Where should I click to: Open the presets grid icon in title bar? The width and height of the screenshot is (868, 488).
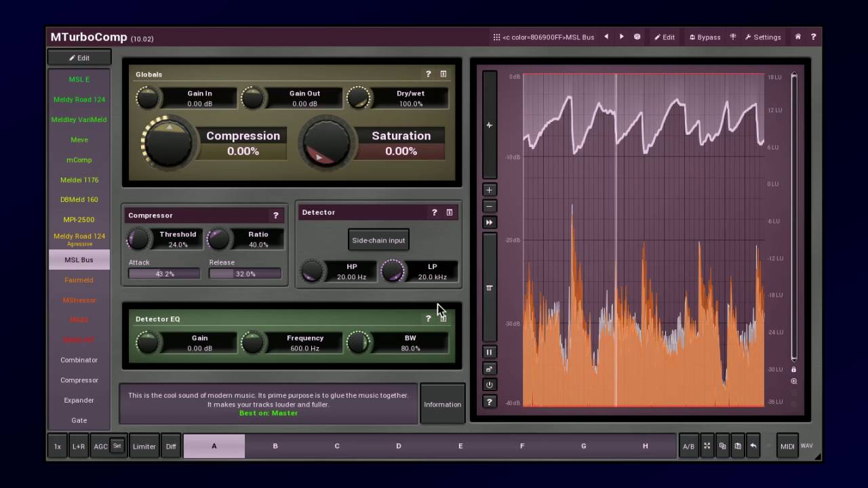point(497,37)
